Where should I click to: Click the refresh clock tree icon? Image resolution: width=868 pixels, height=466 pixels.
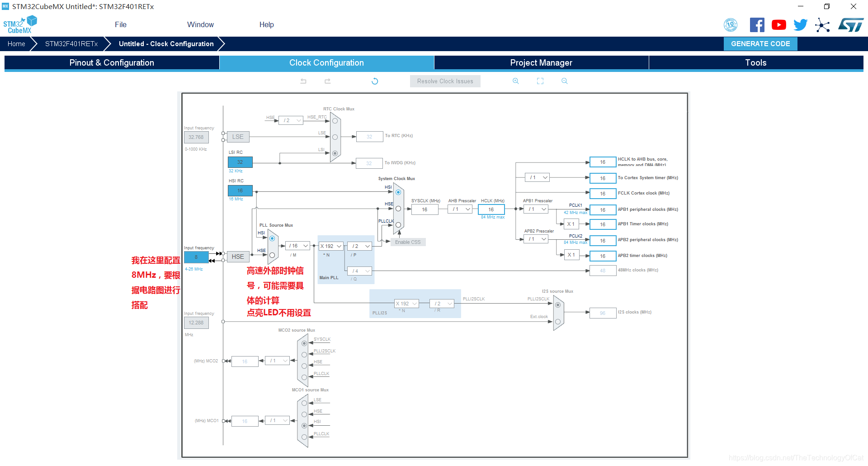pyautogui.click(x=375, y=81)
